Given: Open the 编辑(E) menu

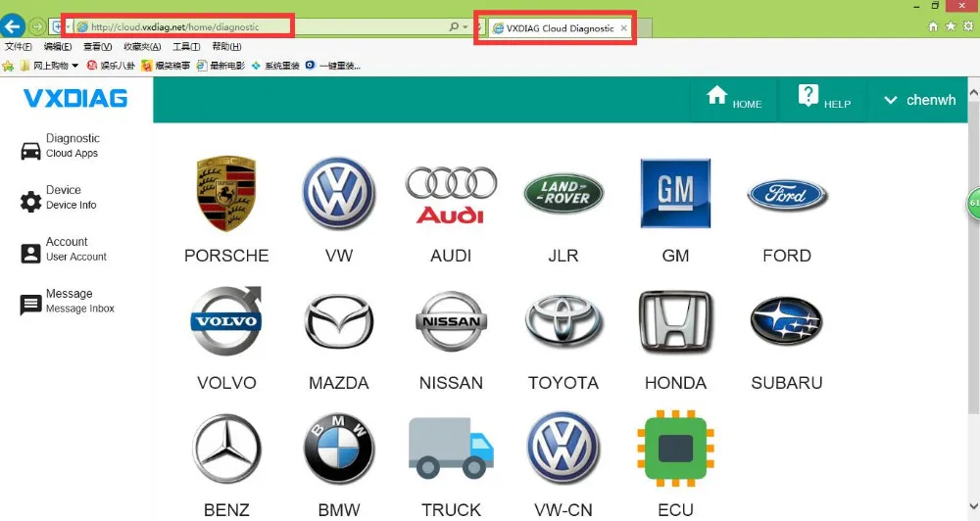Looking at the screenshot, I should pos(58,47).
